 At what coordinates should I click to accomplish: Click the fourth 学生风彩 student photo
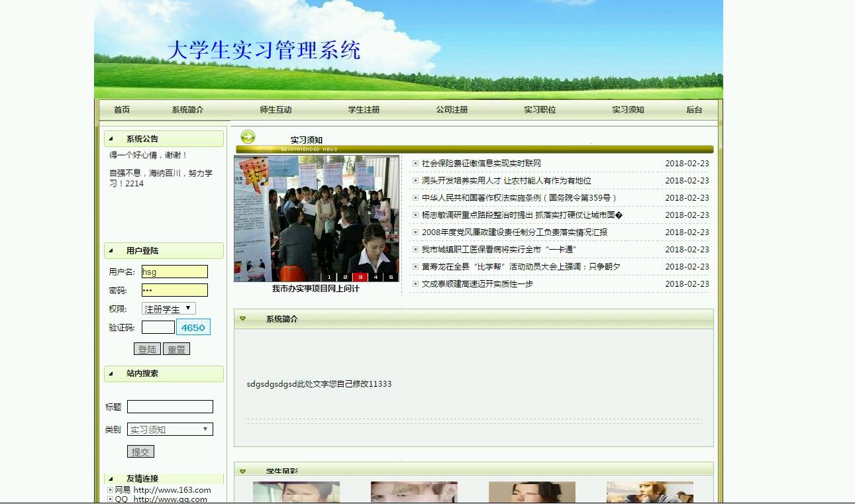point(650,492)
